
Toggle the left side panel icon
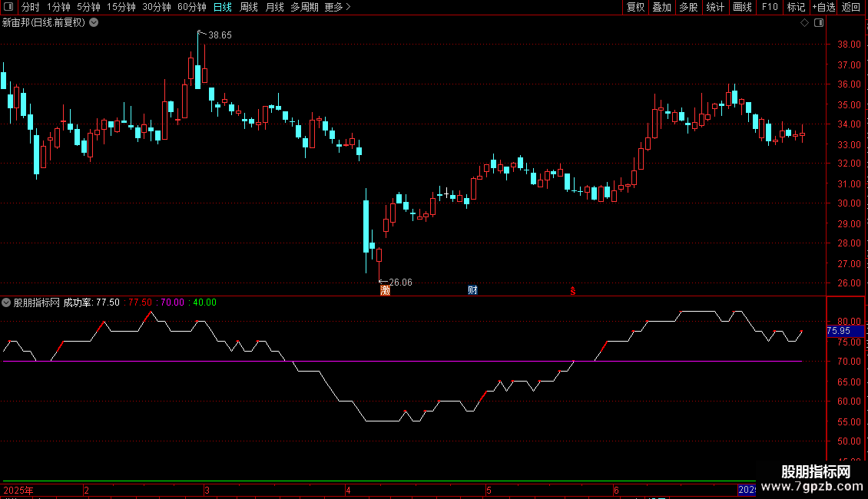[8, 7]
